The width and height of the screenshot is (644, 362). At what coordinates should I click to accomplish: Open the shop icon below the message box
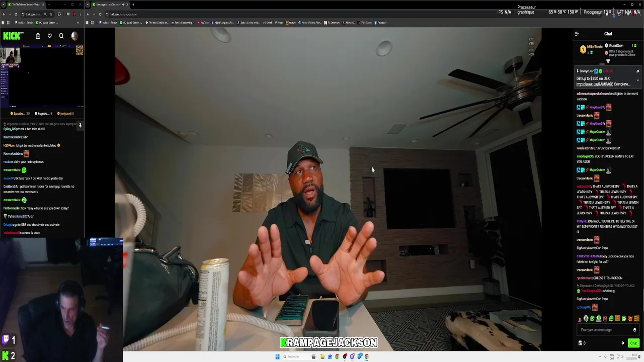pyautogui.click(x=580, y=343)
